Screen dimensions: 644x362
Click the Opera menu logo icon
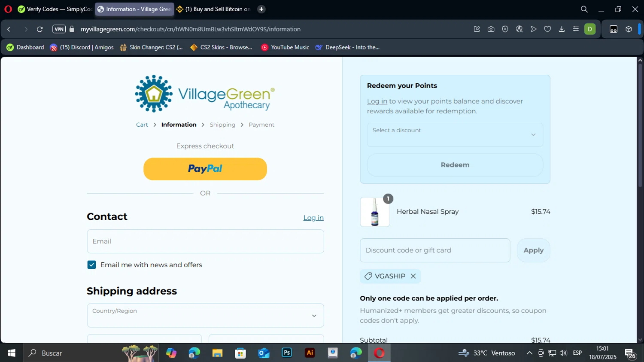click(8, 9)
